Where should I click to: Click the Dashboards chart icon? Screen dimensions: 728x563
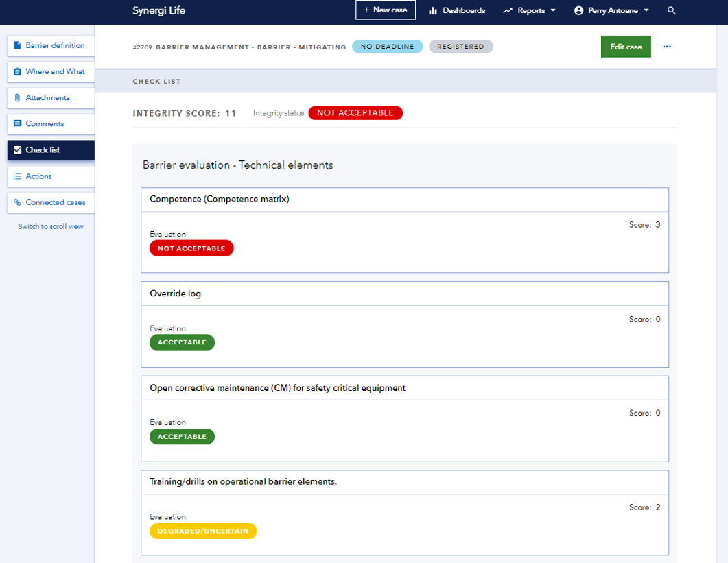point(433,10)
